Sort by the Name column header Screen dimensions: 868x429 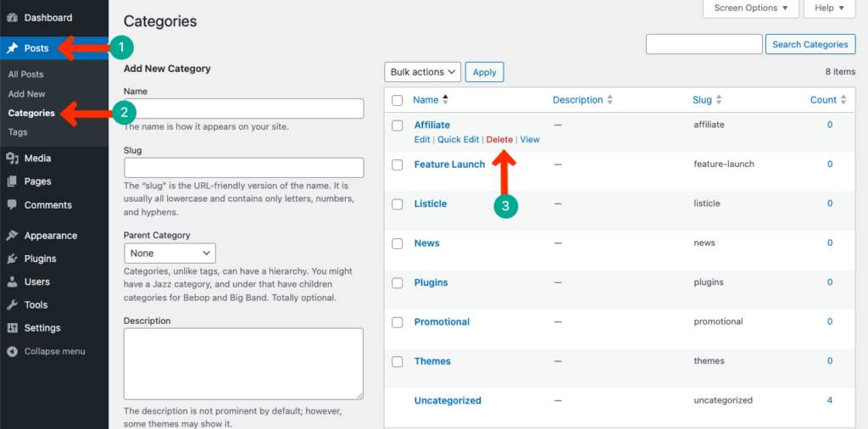point(426,100)
